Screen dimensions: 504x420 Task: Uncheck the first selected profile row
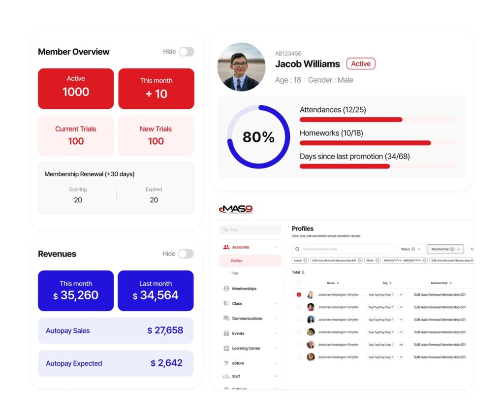coord(298,294)
